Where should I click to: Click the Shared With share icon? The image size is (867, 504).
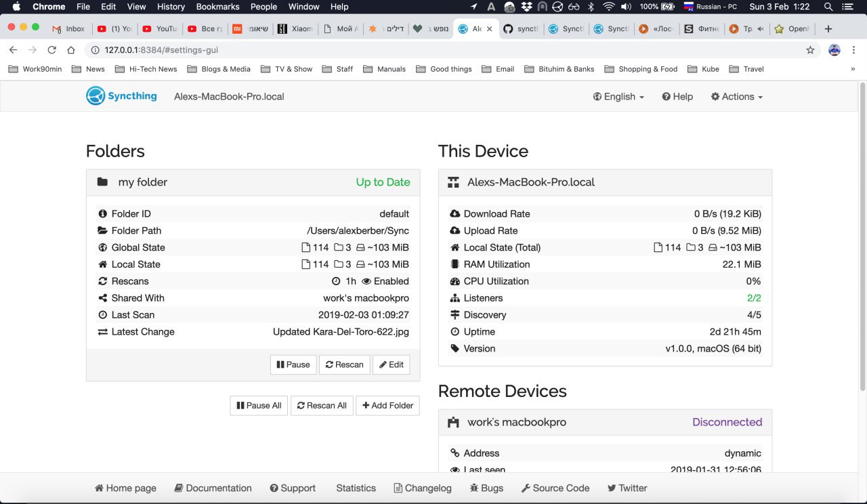103,299
